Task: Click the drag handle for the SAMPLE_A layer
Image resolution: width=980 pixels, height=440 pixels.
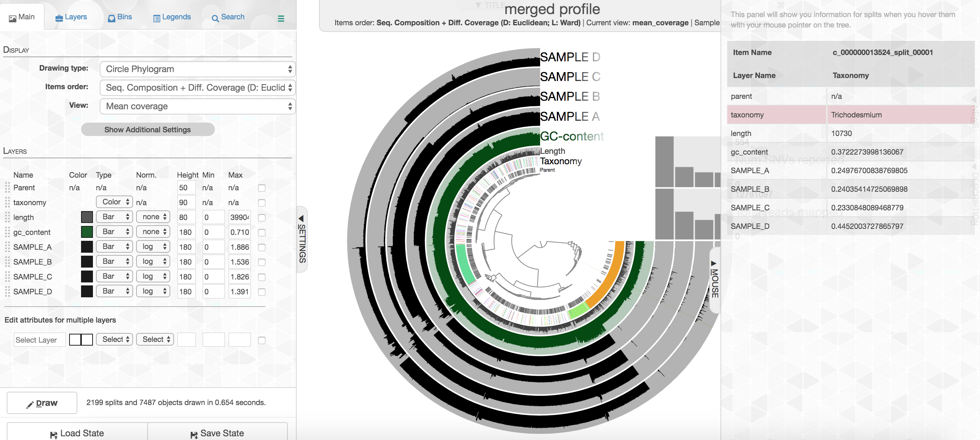Action: tap(7, 247)
